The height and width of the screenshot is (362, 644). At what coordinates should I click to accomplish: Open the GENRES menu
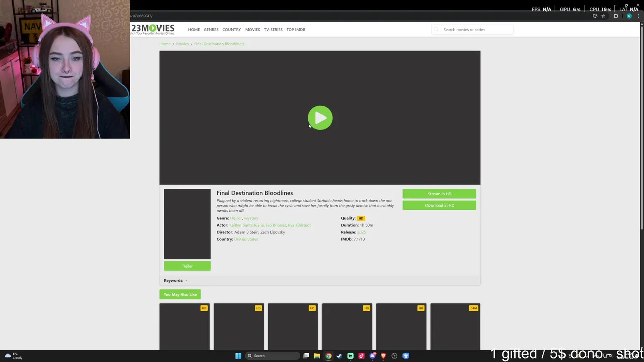211,29
